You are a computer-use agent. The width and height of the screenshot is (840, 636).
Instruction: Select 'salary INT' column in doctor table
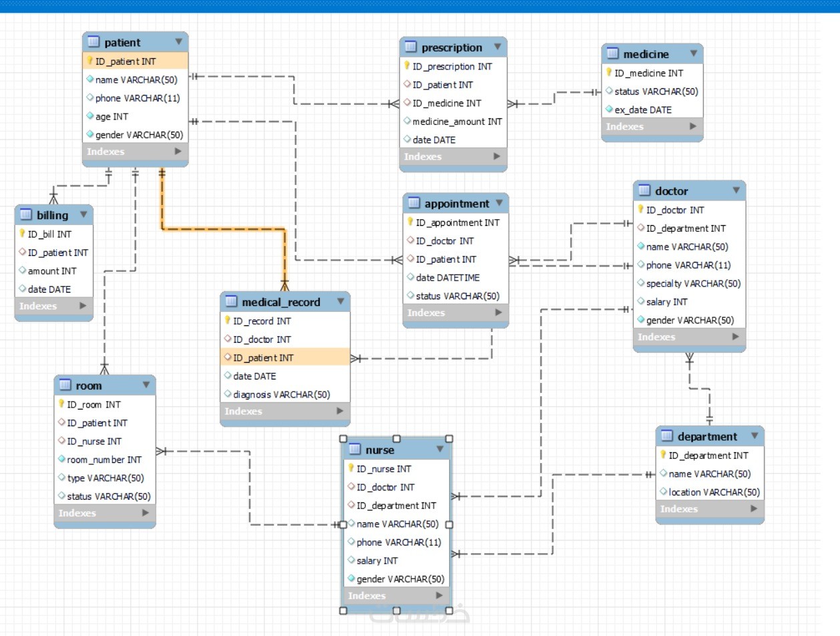click(x=689, y=301)
